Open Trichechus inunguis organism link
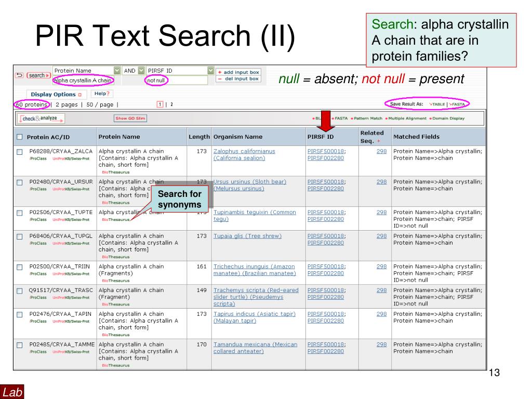The width and height of the screenshot is (532, 399). tap(255, 270)
